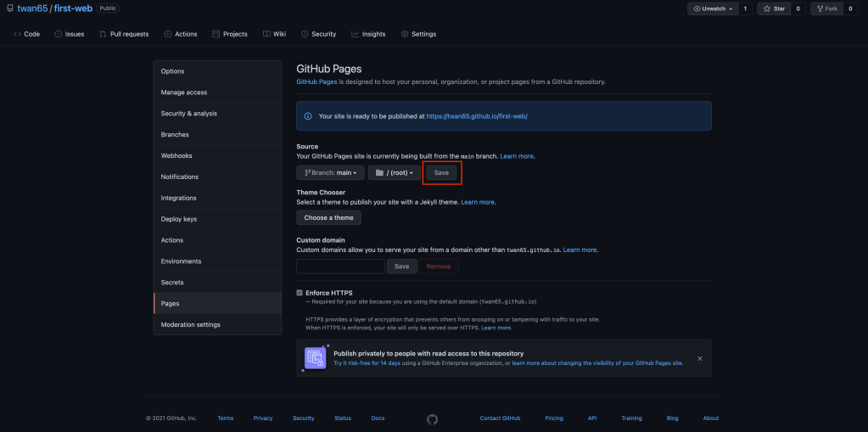
Task: Open the Security tab
Action: pyautogui.click(x=318, y=34)
